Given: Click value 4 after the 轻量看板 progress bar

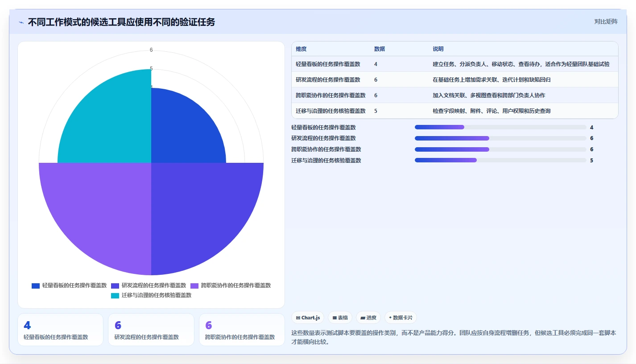Looking at the screenshot, I should 592,128.
